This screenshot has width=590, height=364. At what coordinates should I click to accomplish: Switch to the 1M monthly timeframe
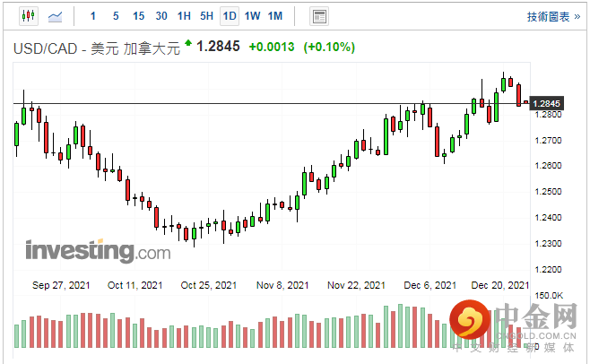(275, 16)
